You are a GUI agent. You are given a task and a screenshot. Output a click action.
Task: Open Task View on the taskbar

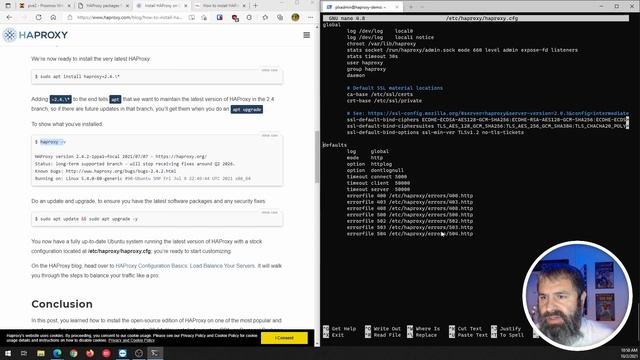tap(24, 353)
